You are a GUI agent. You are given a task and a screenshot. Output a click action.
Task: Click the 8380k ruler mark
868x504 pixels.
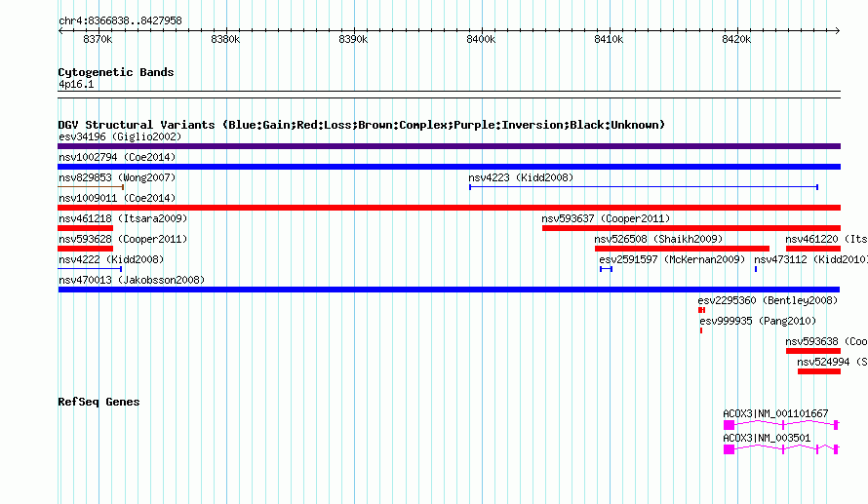[225, 39]
